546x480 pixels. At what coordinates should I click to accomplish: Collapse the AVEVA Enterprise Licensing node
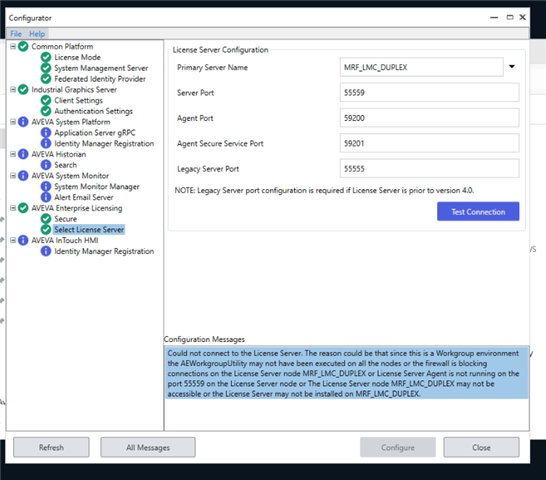(13, 208)
